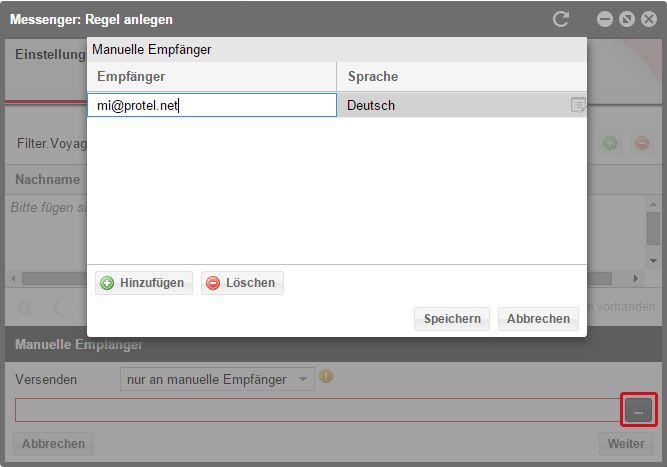667x467 pixels.
Task: Click Hinzufügen to add a recipient
Action: tap(141, 283)
